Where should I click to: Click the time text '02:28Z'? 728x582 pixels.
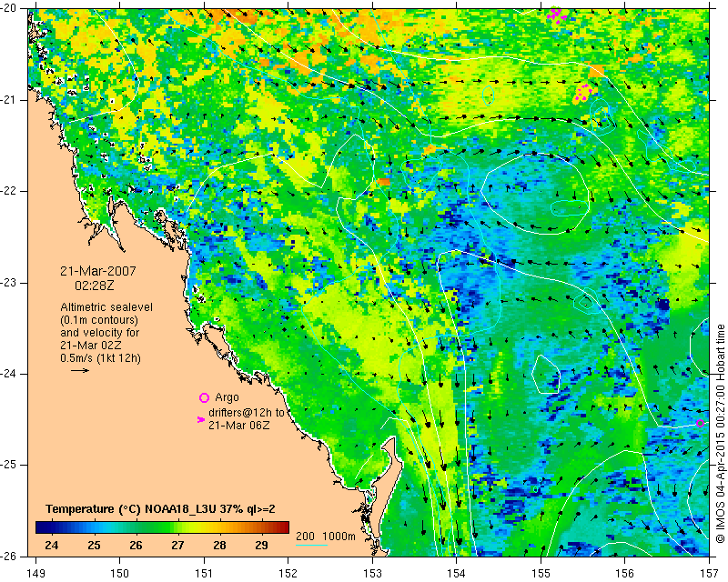point(95,286)
